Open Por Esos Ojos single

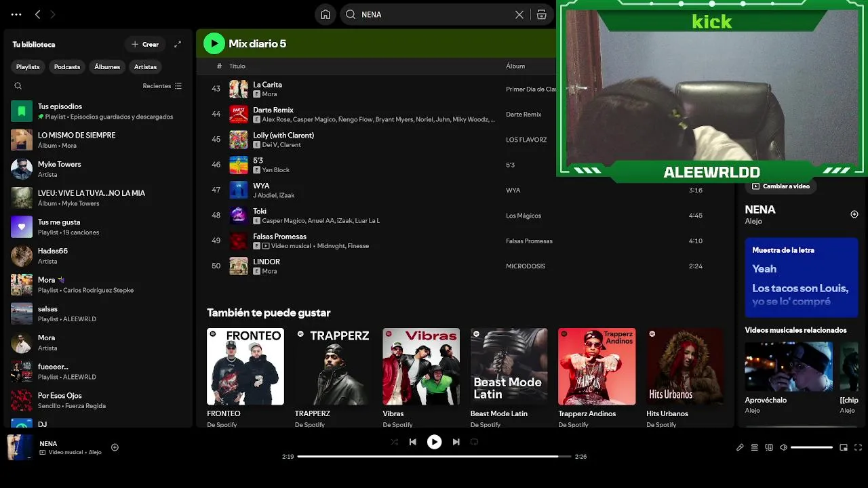(x=98, y=400)
